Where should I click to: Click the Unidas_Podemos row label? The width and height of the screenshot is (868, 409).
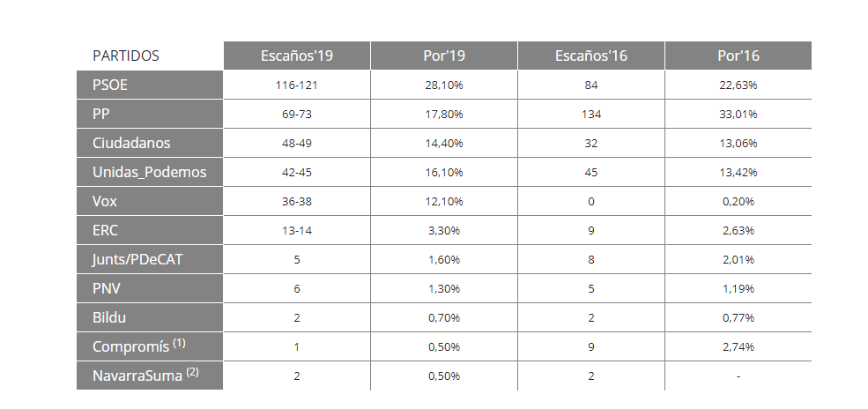point(149,172)
